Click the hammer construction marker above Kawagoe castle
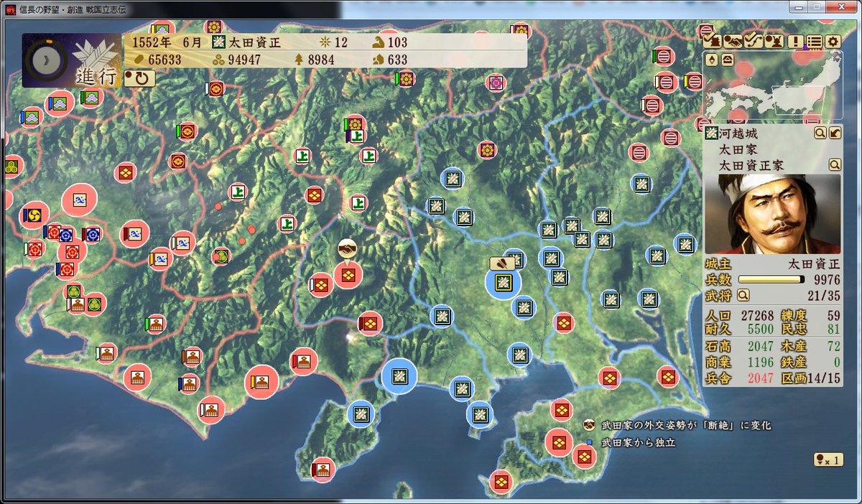 click(x=501, y=263)
